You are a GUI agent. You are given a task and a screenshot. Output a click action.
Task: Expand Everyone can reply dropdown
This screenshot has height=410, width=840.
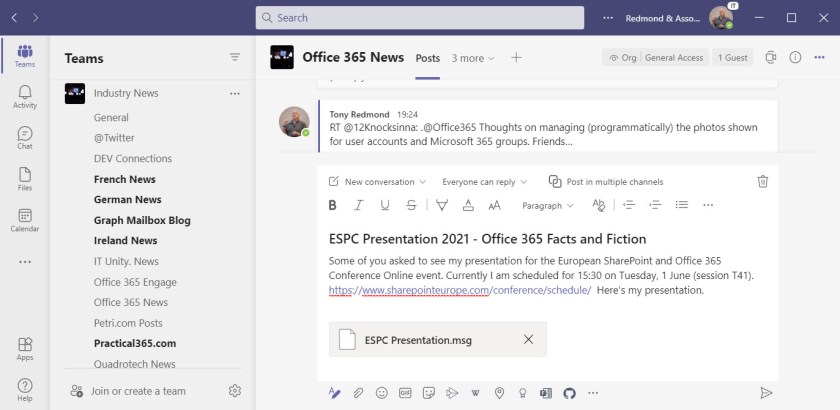tap(484, 182)
